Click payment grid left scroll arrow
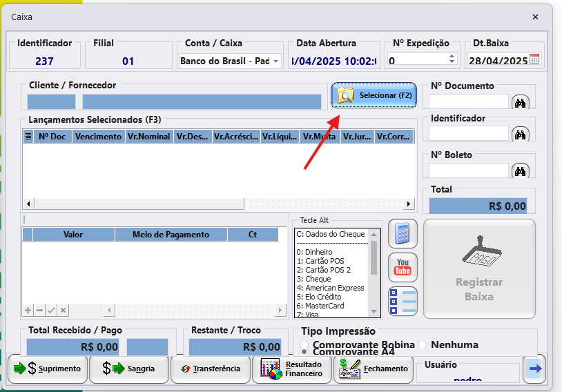The height and width of the screenshot is (392, 562). [x=109, y=310]
